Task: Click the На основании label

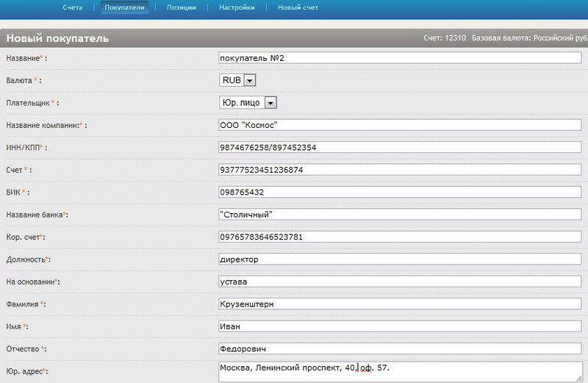Action: coord(33,282)
